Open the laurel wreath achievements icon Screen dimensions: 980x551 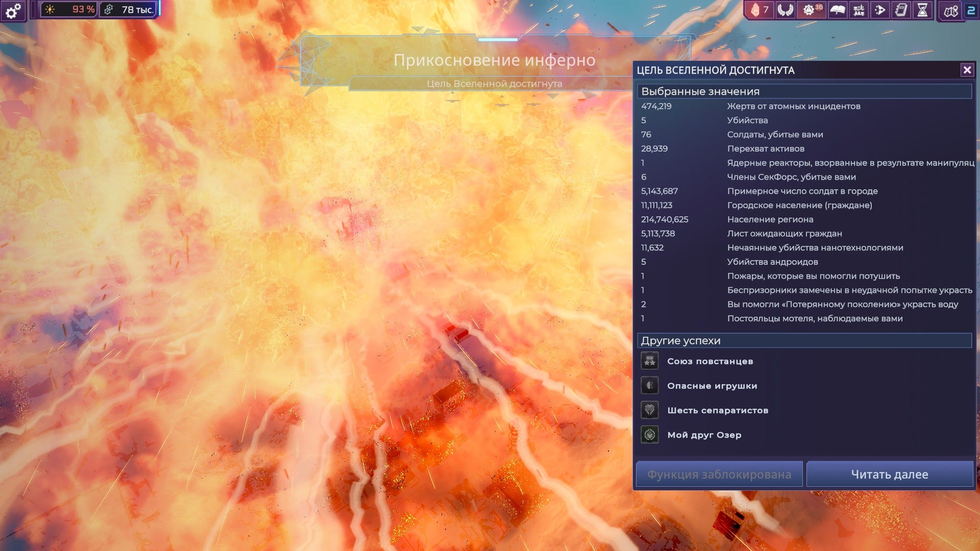click(785, 10)
